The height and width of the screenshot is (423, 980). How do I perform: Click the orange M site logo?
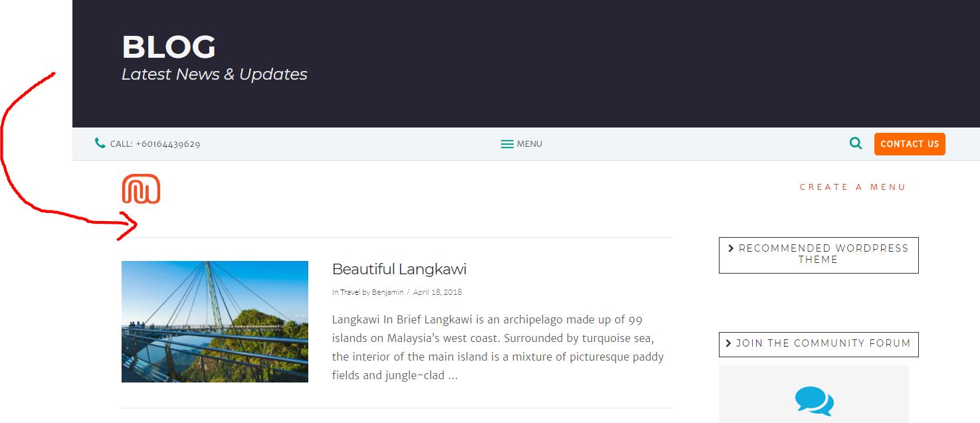tap(141, 189)
